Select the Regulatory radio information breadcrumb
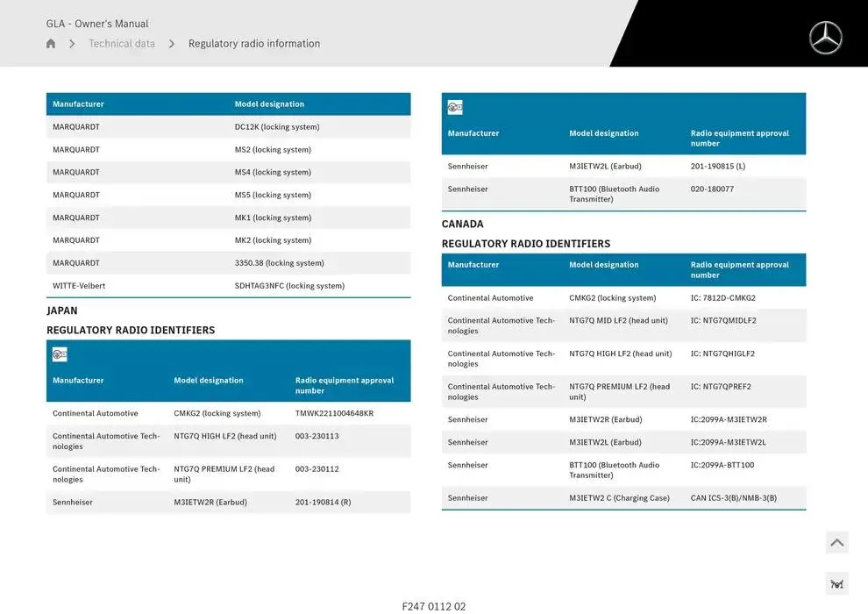868x614 pixels. [254, 44]
